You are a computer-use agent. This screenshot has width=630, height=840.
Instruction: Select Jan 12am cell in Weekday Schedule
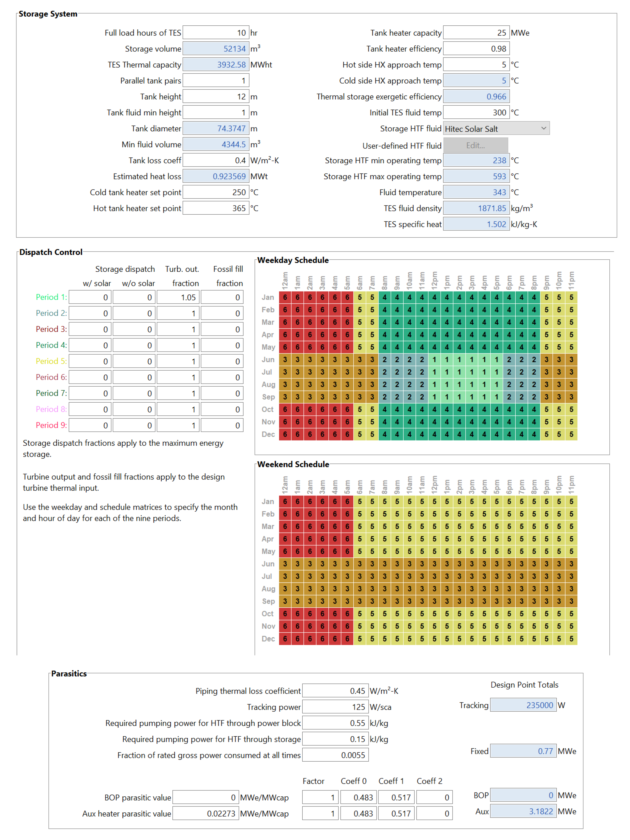point(285,297)
